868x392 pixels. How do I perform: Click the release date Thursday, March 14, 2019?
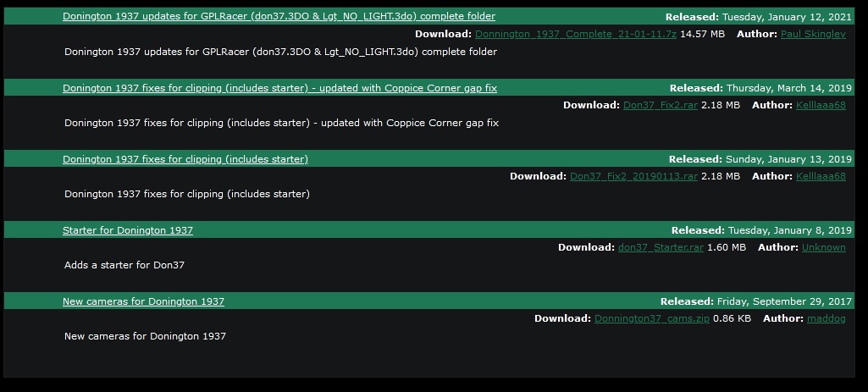[x=789, y=87]
